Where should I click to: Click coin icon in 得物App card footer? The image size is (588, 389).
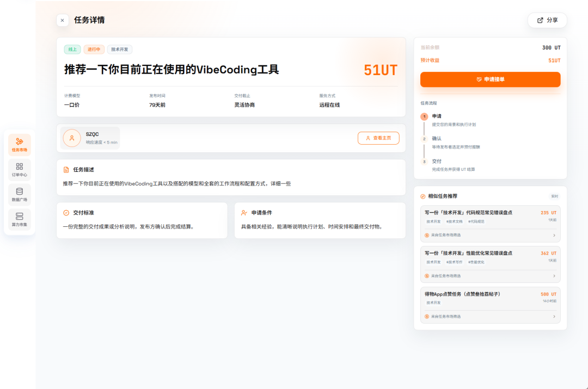click(427, 317)
